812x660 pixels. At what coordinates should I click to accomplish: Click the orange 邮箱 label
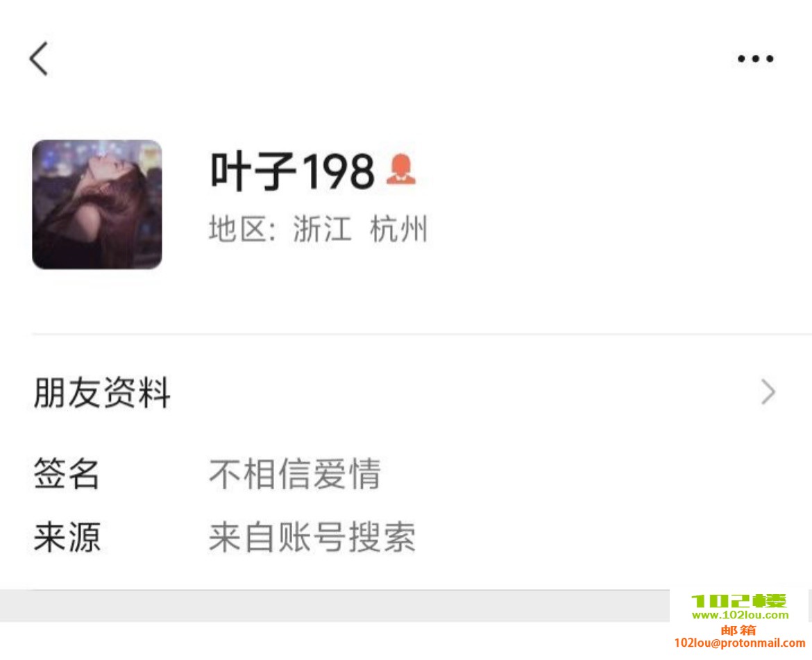coord(738,630)
